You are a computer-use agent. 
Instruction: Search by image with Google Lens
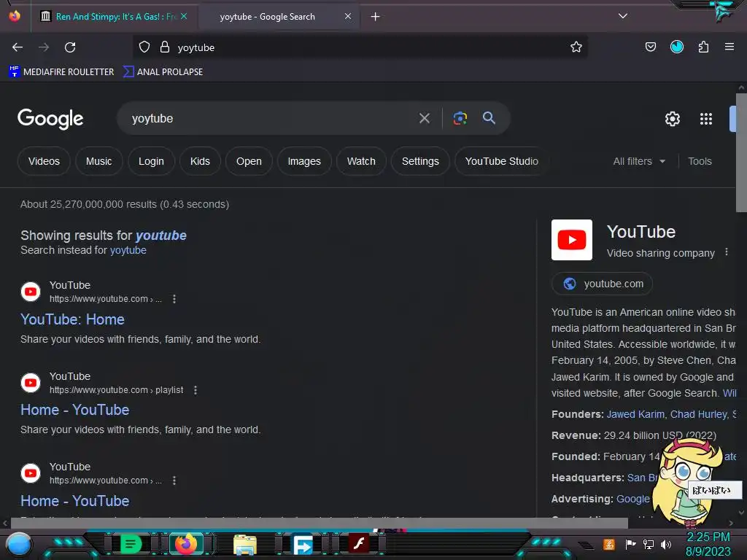coord(460,118)
